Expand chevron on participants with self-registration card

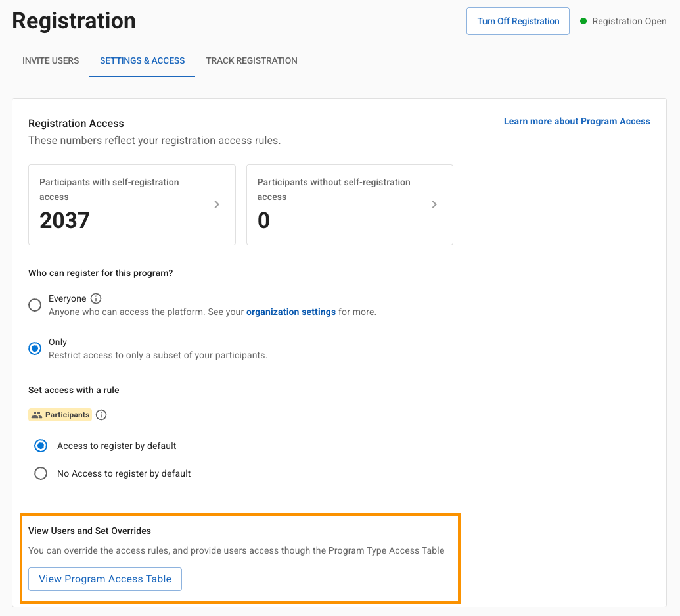pos(217,204)
